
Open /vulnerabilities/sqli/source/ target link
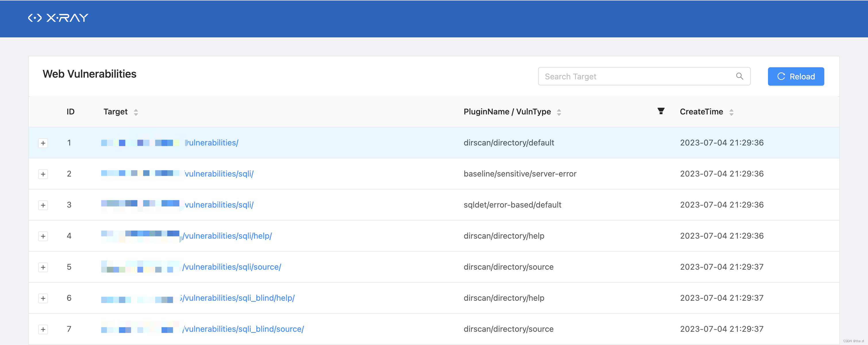click(232, 267)
